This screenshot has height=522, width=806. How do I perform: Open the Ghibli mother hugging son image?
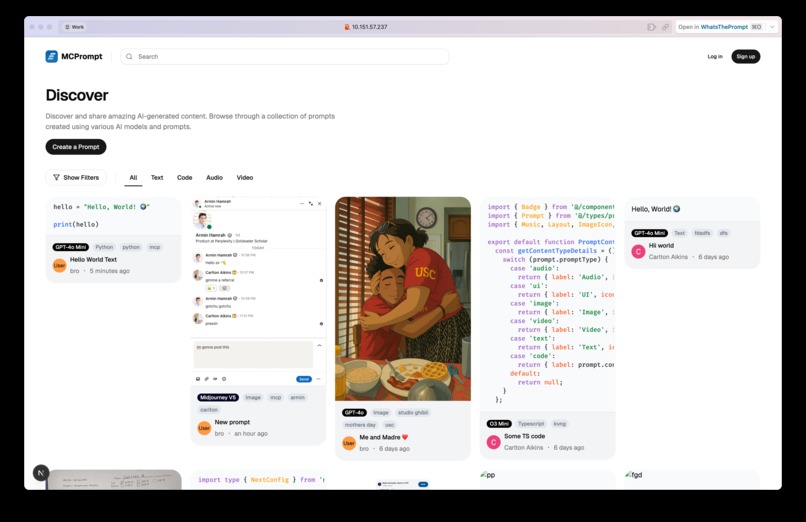403,299
